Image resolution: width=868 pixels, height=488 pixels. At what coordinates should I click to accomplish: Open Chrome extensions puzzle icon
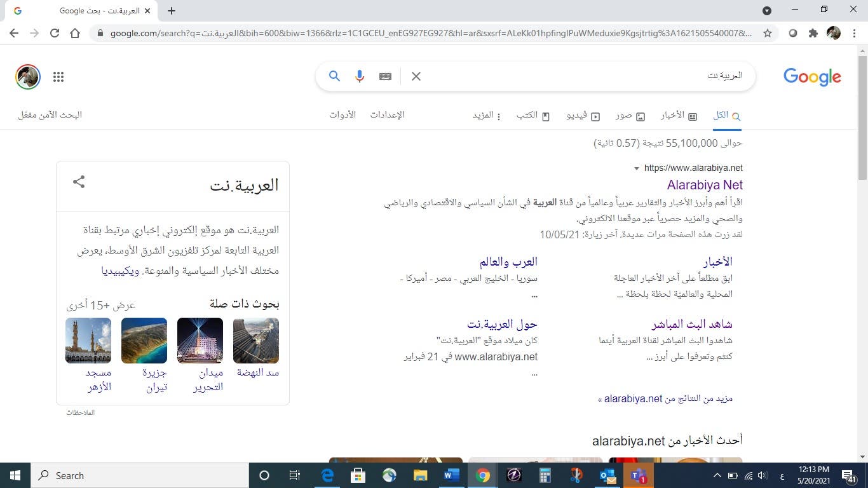(813, 33)
